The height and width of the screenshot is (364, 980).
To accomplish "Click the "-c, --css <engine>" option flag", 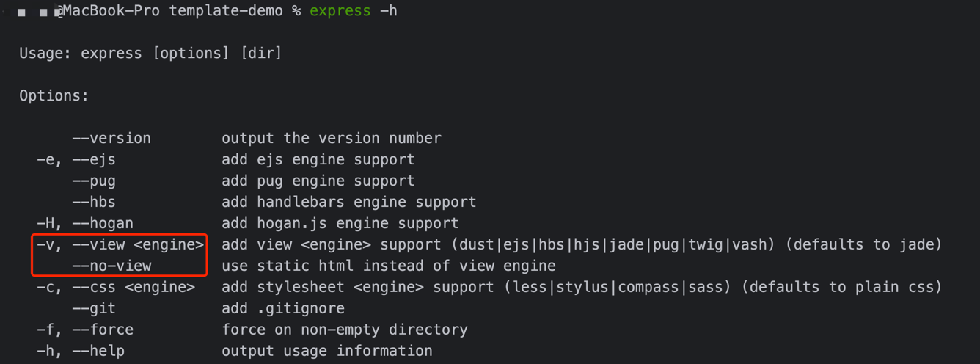I will (116, 288).
